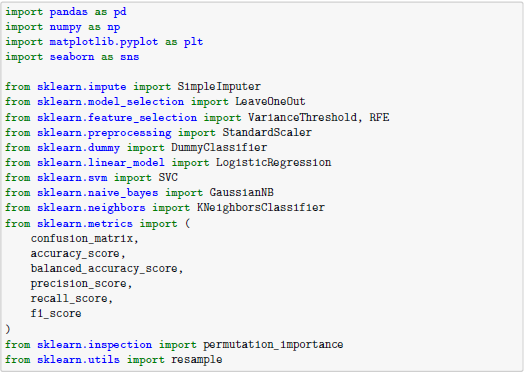Click 'sklearn.svm' module path
This screenshot has height=372, width=525.
coord(72,177)
